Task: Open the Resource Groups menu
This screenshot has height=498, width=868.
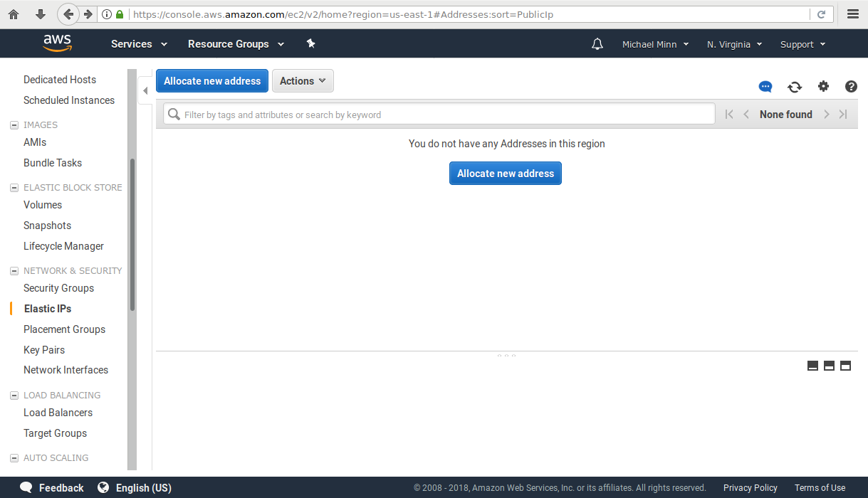Action: pyautogui.click(x=236, y=44)
